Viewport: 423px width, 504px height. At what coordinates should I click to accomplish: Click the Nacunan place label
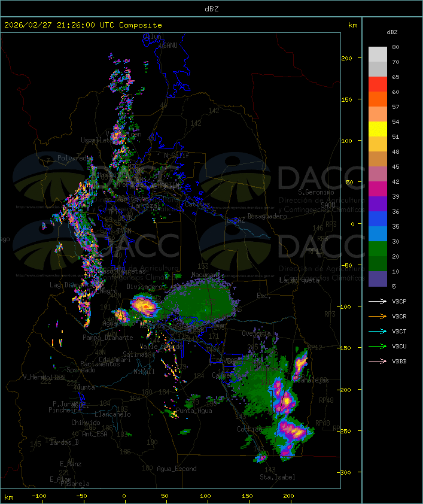point(205,275)
